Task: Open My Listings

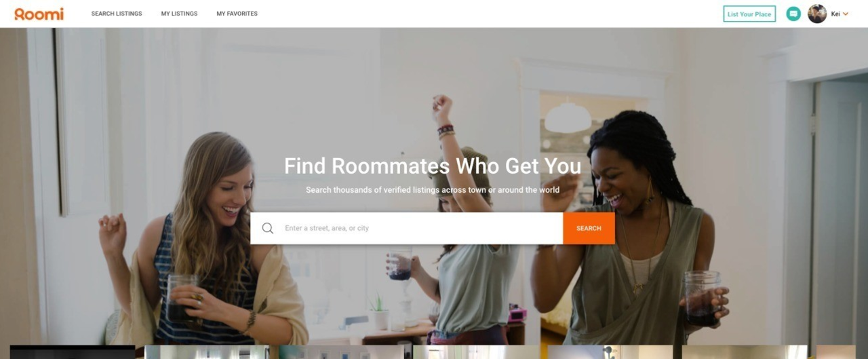Action: tap(179, 14)
